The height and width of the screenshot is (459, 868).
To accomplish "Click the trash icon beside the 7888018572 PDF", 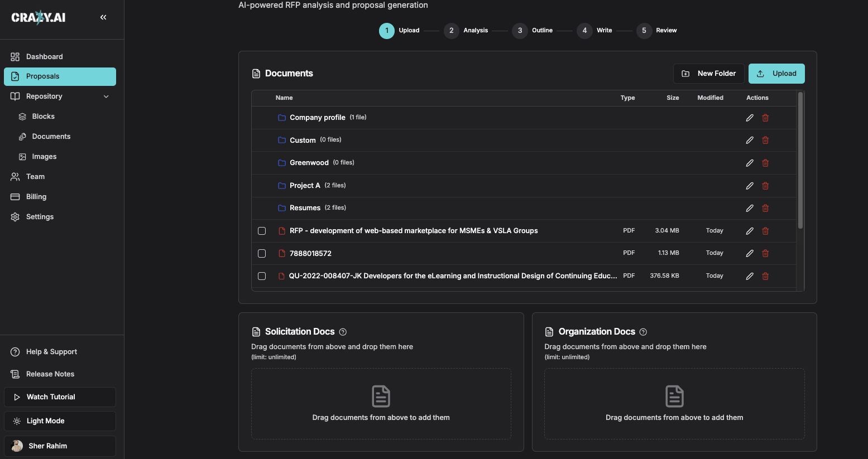I will (765, 253).
